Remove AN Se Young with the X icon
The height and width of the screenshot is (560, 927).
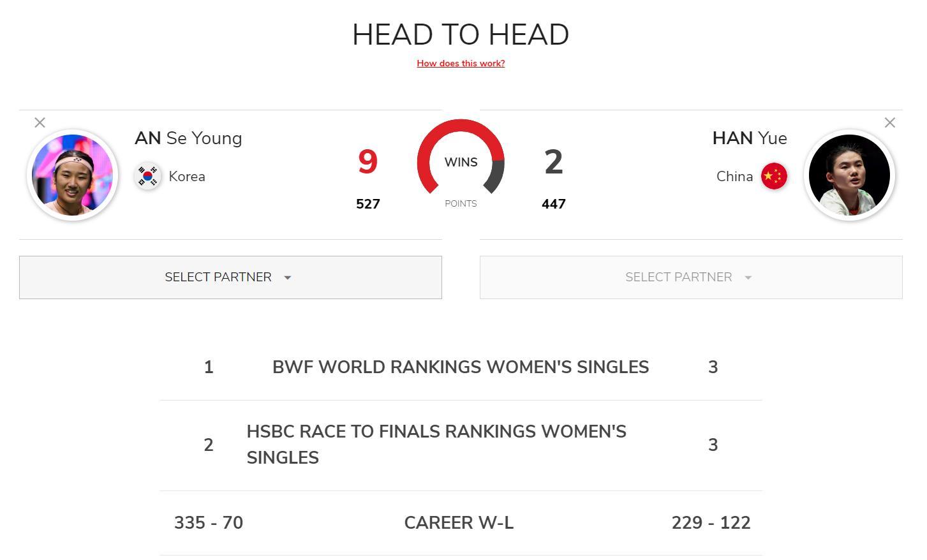point(40,122)
